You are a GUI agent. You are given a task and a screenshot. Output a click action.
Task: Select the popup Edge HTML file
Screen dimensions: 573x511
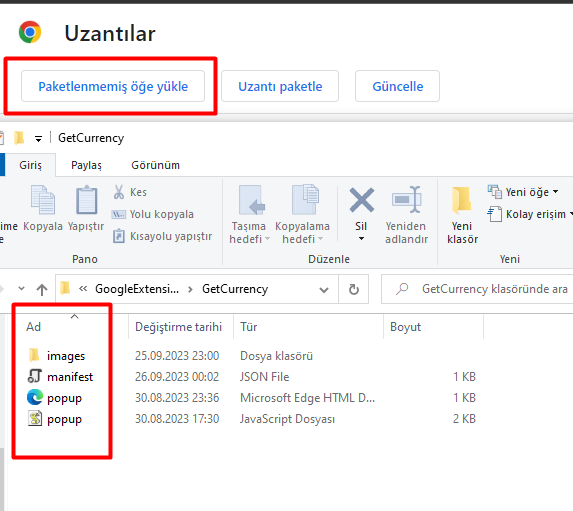(64, 398)
